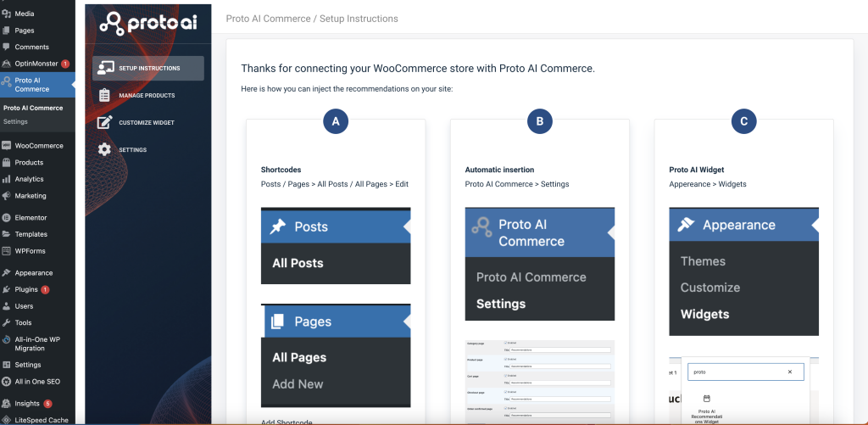This screenshot has width=868, height=425.
Task: Click the page settings table screenshot in card B
Action: pyautogui.click(x=540, y=382)
